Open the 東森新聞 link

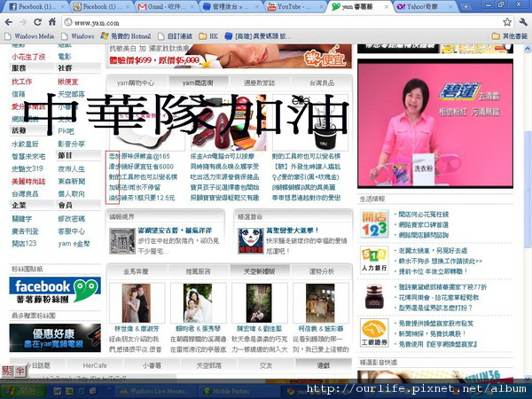point(71,181)
